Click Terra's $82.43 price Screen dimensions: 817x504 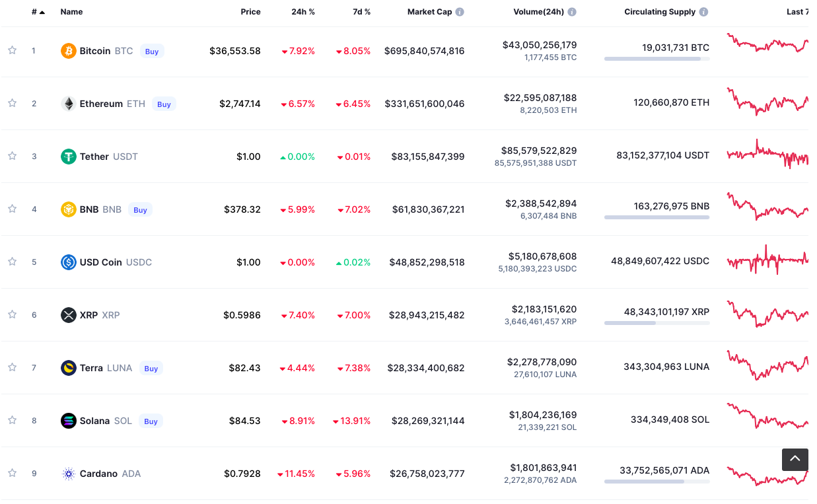point(245,368)
